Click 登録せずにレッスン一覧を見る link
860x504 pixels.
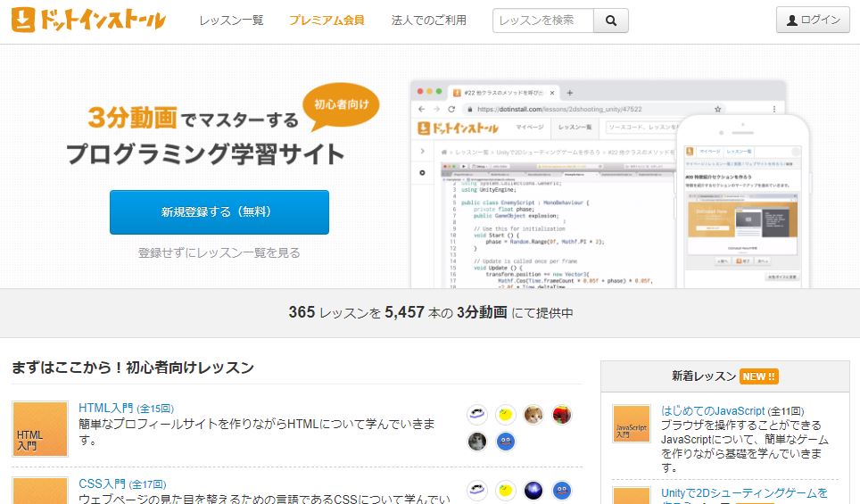[219, 252]
